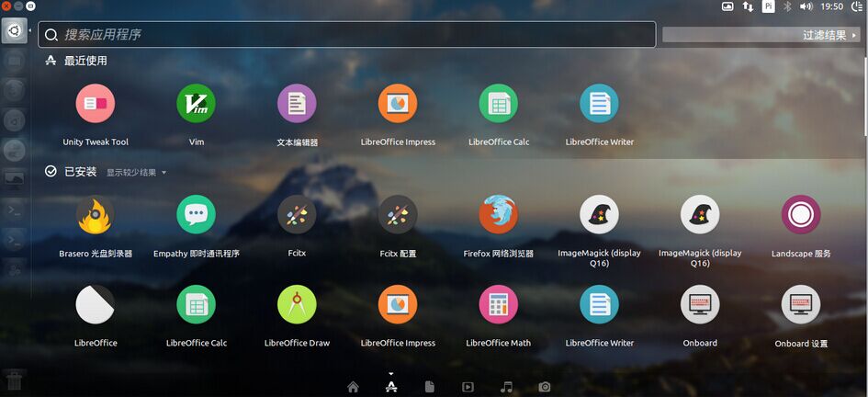Open the 文本编辑器 text editor
Image resolution: width=868 pixels, height=397 pixels.
(297, 103)
